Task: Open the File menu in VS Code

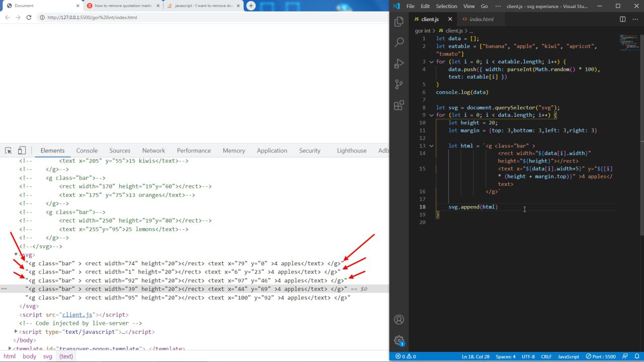Action: [x=410, y=6]
